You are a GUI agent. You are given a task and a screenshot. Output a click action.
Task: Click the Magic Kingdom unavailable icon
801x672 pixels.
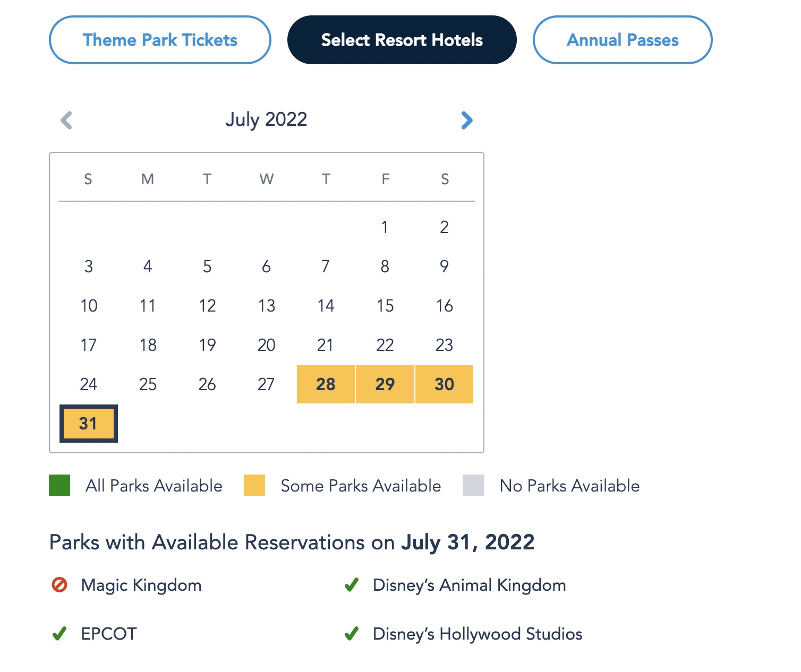[x=59, y=585]
